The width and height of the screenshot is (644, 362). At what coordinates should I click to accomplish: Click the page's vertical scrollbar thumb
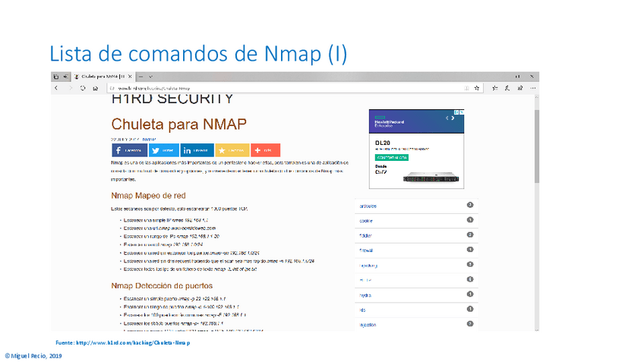537,146
